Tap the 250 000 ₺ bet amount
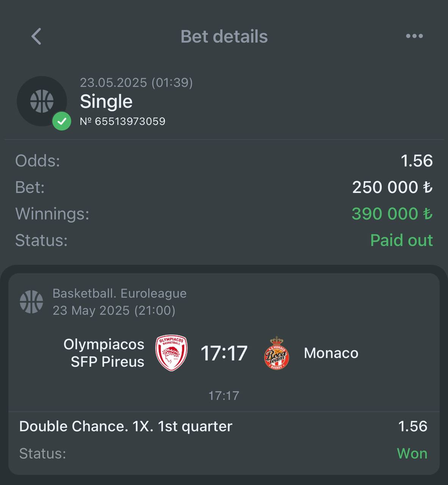 tap(392, 187)
